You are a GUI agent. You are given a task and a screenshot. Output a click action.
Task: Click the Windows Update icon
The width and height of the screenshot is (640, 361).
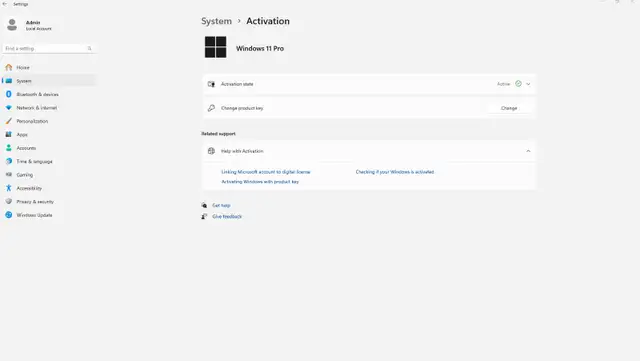[x=9, y=215]
